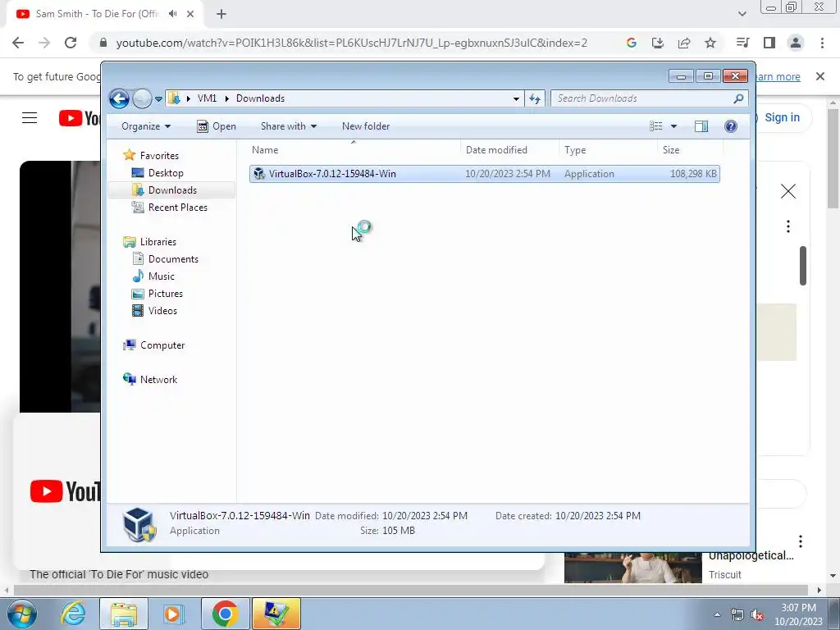Open YouTube hamburger guide menu
This screenshot has height=630, width=840.
coord(30,118)
